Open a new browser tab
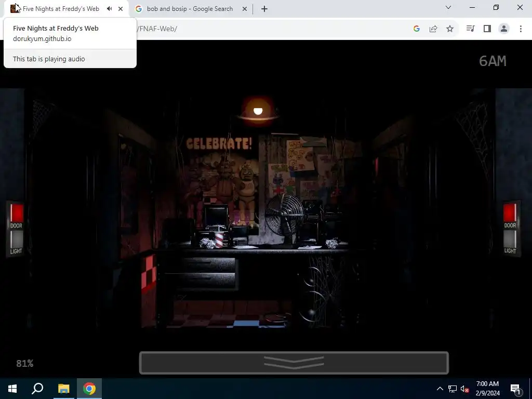Image resolution: width=532 pixels, height=399 pixels. click(264, 9)
